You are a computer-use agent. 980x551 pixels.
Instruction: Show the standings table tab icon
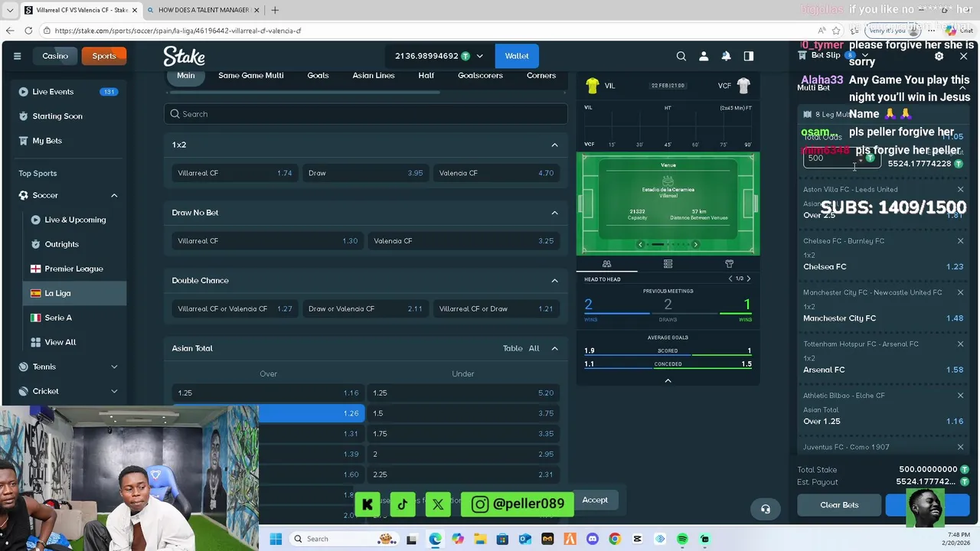[668, 264]
